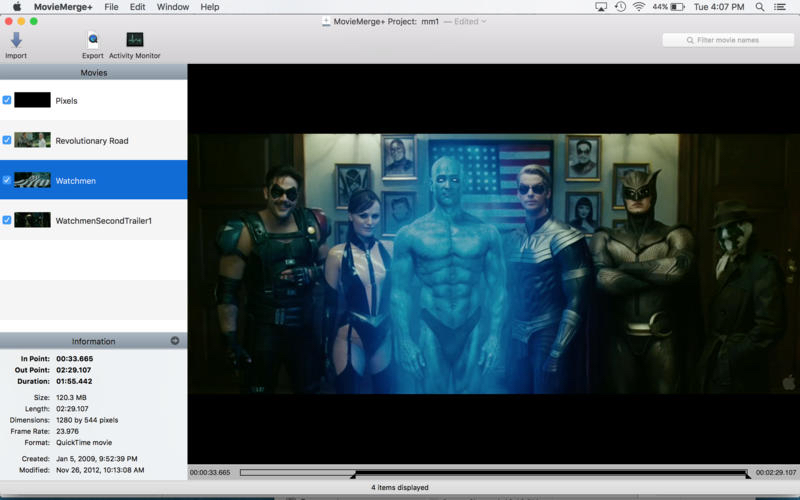800x500 pixels.
Task: Click the trim timeline bar under the video
Action: pos(495,473)
